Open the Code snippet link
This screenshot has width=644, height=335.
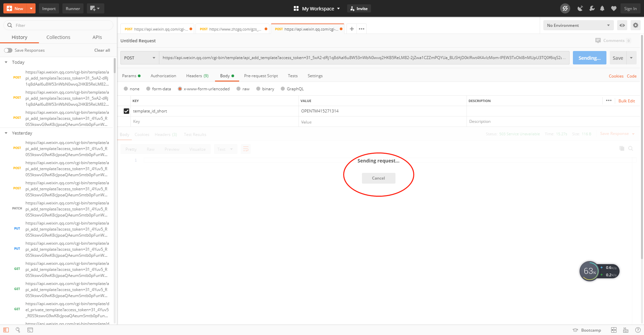click(x=632, y=76)
